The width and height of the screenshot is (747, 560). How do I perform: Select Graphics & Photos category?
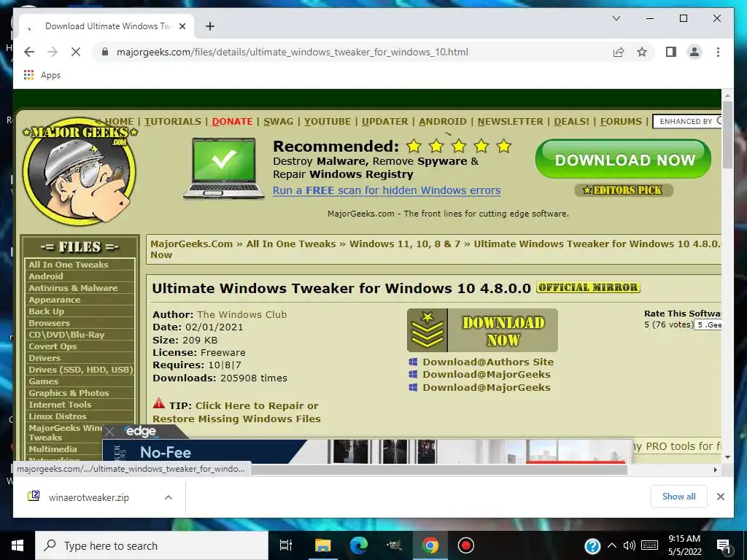coord(69,393)
